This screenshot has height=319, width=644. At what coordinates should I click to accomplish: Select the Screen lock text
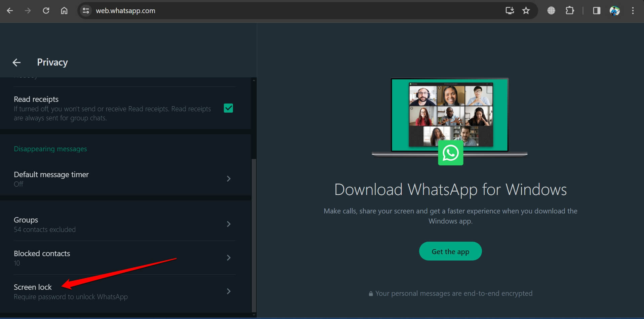tap(33, 287)
